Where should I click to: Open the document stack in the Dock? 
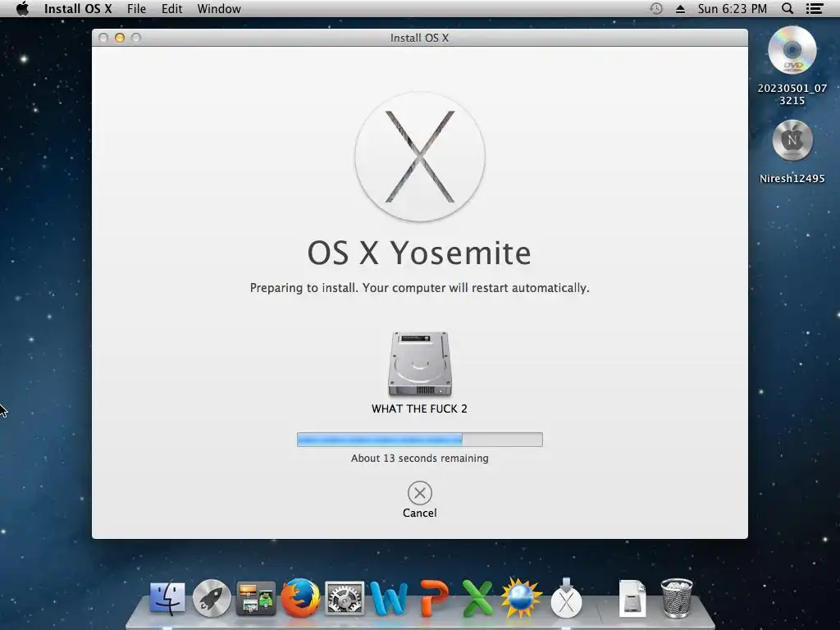(x=632, y=598)
